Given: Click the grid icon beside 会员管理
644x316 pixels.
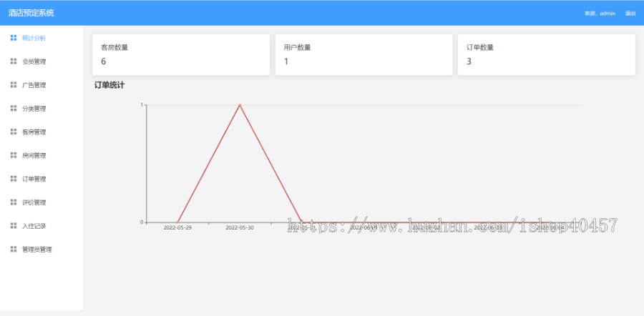Looking at the screenshot, I should coord(14,61).
